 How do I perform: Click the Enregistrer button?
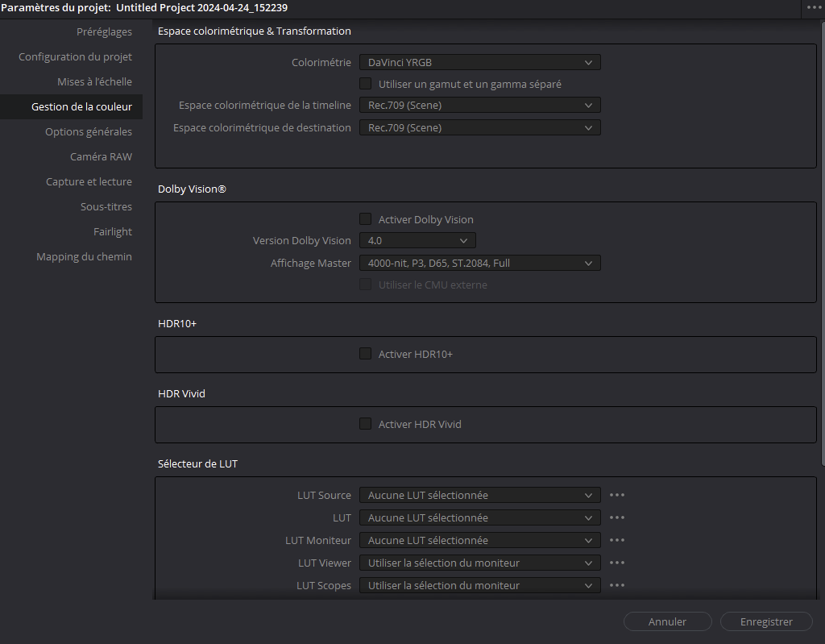coord(766,622)
